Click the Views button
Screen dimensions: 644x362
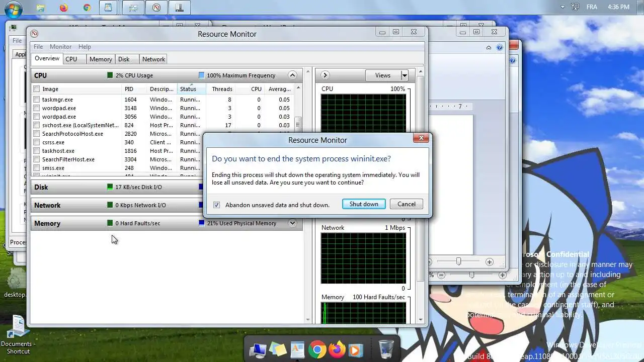pyautogui.click(x=383, y=75)
